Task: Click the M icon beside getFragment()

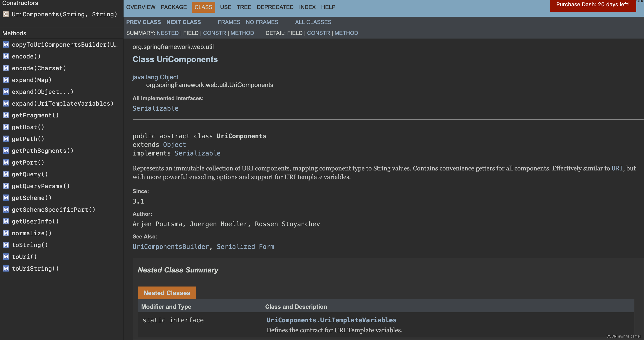Action: point(6,115)
